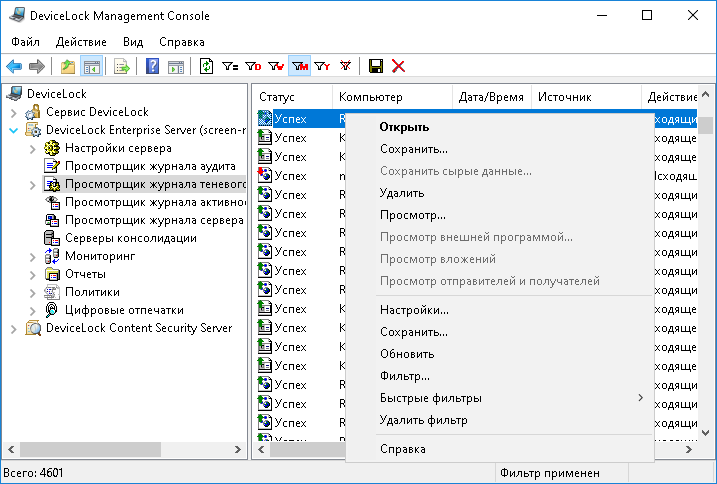This screenshot has height=484, width=717.
Task: Click the blue Back arrow icon
Action: 14,66
